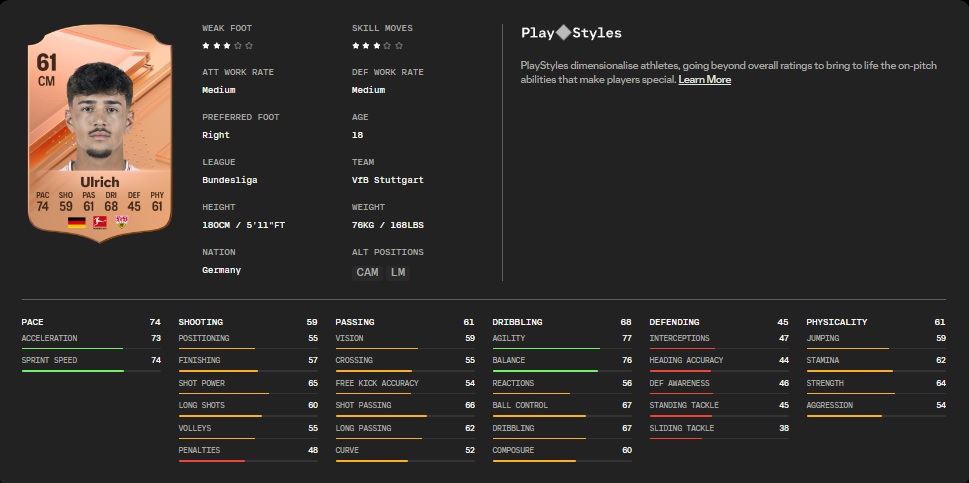The width and height of the screenshot is (969, 483).
Task: Click the VfB Stuttgart team name text
Action: (387, 180)
